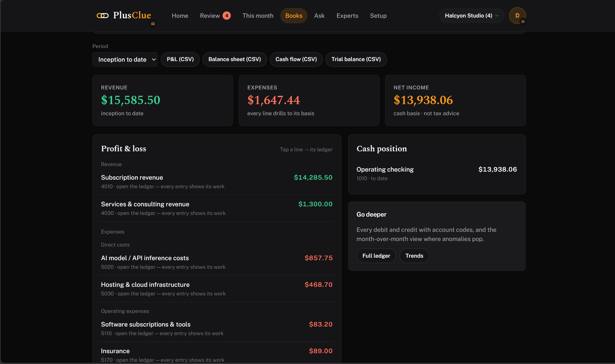Open the Operating checking account row

point(437,174)
